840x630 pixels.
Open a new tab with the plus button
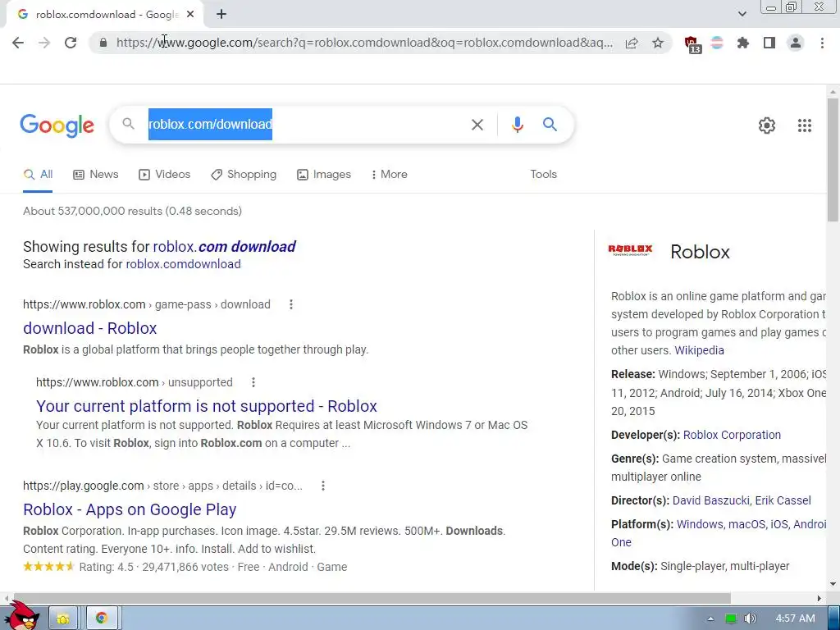pos(221,15)
